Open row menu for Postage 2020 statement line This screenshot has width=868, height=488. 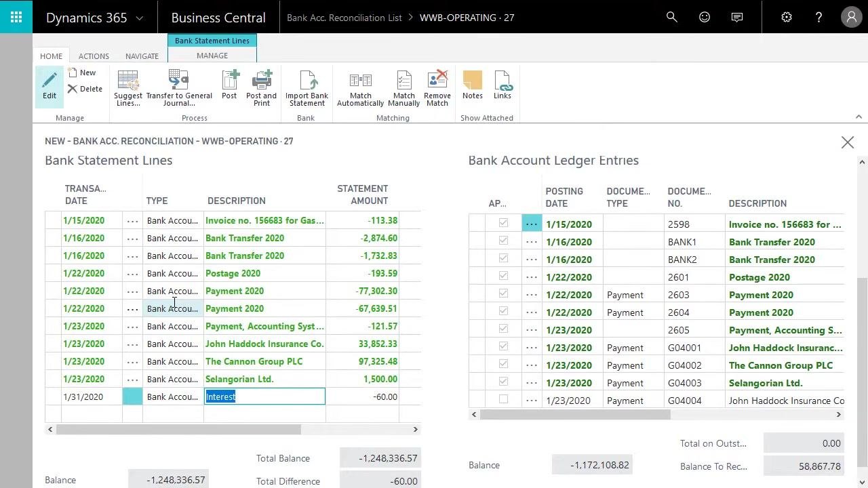[132, 274]
